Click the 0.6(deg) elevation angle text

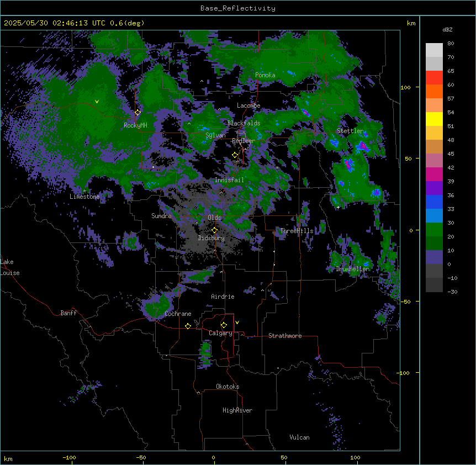tap(127, 23)
